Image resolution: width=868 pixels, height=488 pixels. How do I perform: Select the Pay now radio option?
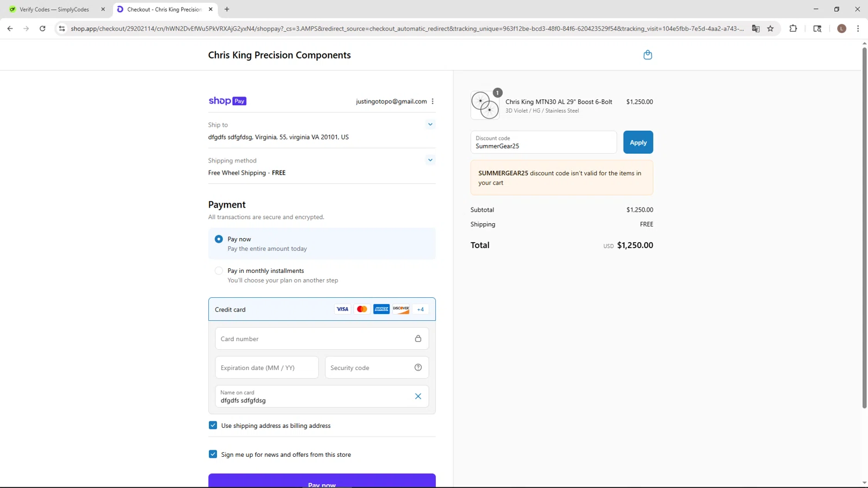pos(219,239)
